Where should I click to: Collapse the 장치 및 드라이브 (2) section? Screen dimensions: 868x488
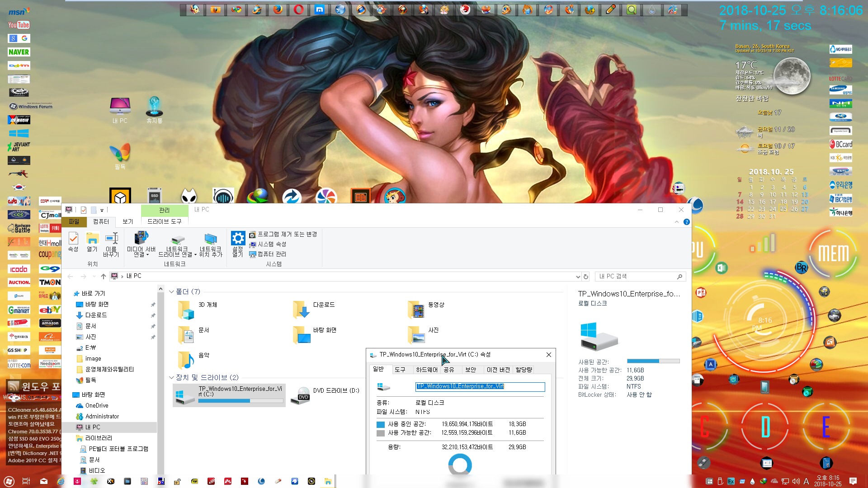coord(171,378)
